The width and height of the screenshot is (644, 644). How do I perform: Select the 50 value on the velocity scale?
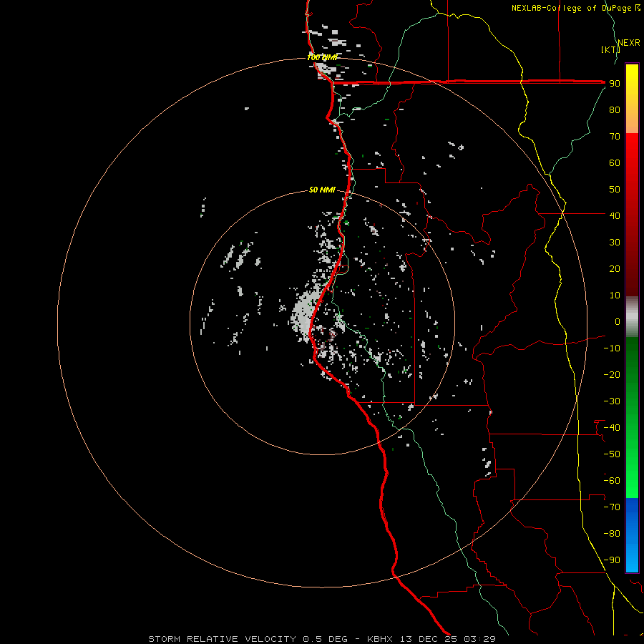[x=615, y=190]
